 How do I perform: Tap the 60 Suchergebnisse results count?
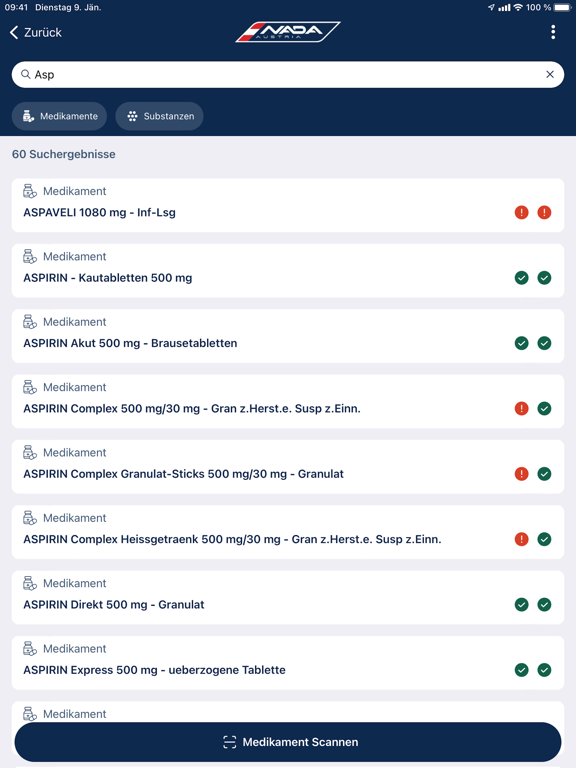[64, 154]
